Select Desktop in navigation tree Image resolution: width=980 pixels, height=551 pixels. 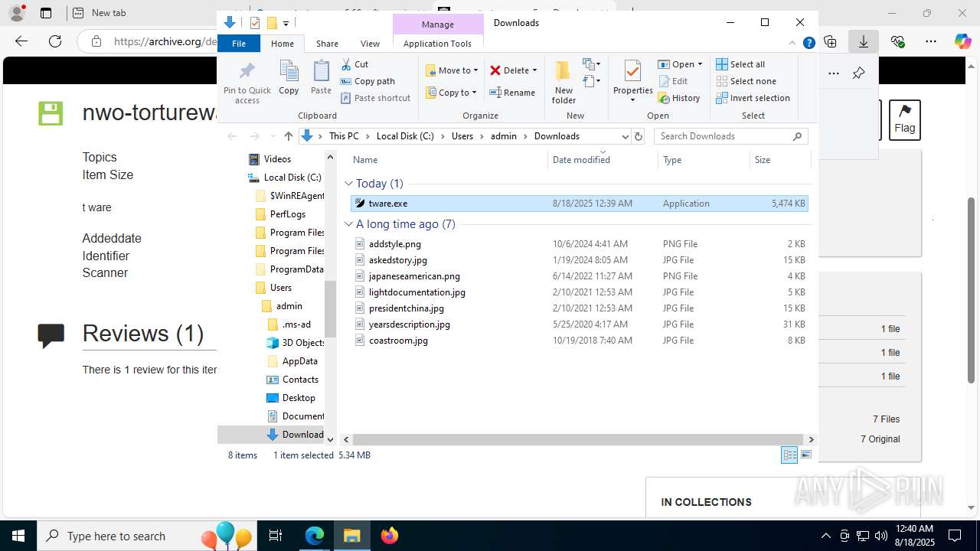291,398
